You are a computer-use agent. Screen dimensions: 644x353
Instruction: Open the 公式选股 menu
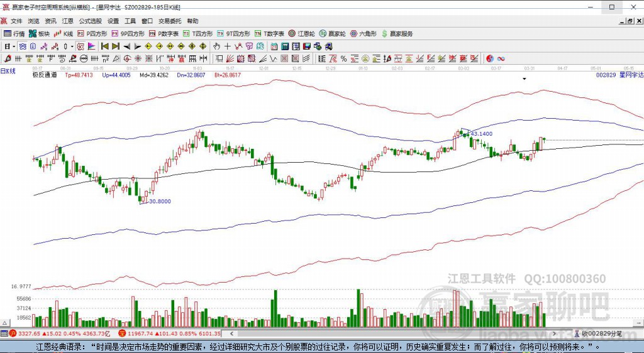tap(91, 21)
